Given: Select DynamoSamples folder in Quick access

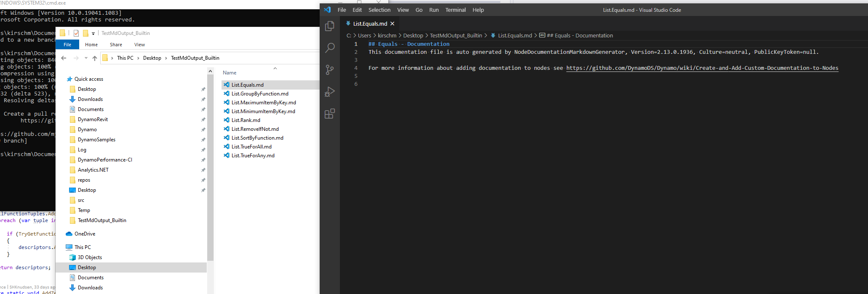Looking at the screenshot, I should (x=96, y=140).
